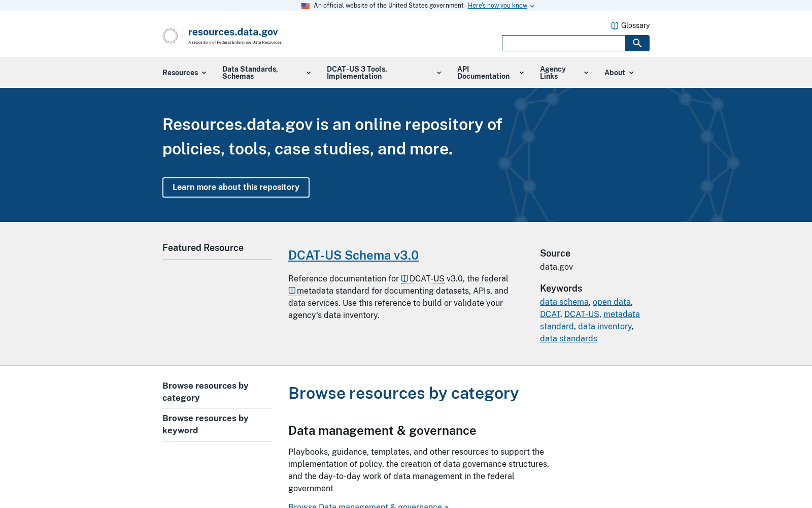Image resolution: width=812 pixels, height=508 pixels.
Task: Click the "data.gov" source text
Action: [x=556, y=267]
